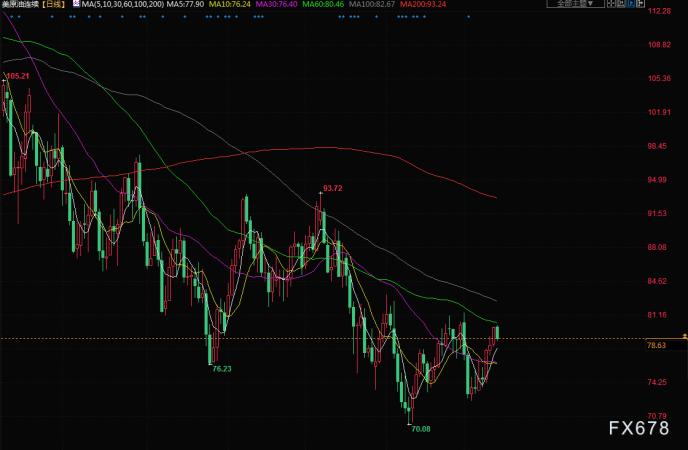Click 70.79 on the price axis

click(x=657, y=416)
